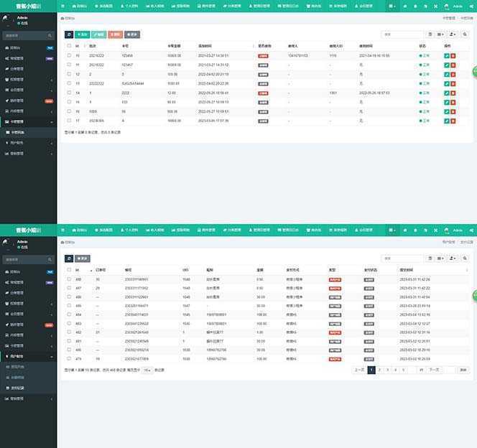Click list-view toggle icon in top table toolbar
This screenshot has height=448, width=477.
[x=430, y=34]
